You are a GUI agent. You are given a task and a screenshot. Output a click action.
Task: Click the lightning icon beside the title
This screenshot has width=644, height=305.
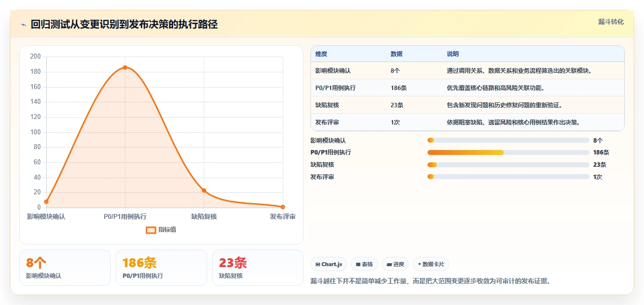click(x=23, y=25)
